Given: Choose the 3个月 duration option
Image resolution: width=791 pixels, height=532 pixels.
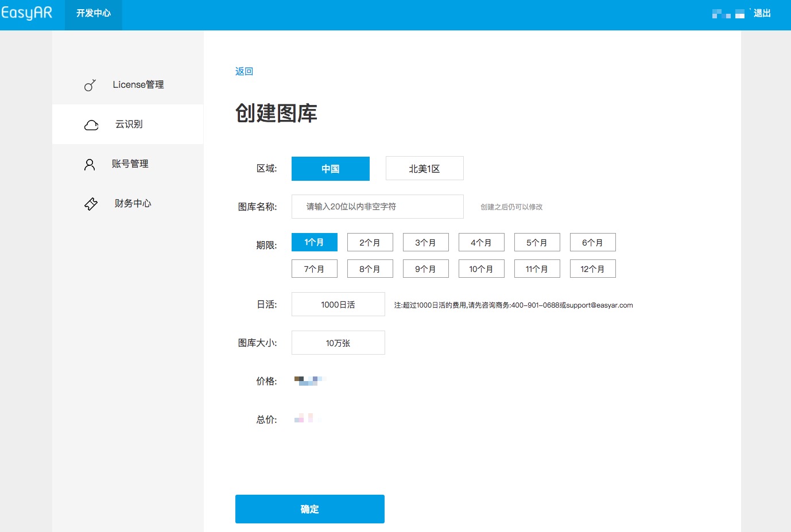Looking at the screenshot, I should (425, 242).
